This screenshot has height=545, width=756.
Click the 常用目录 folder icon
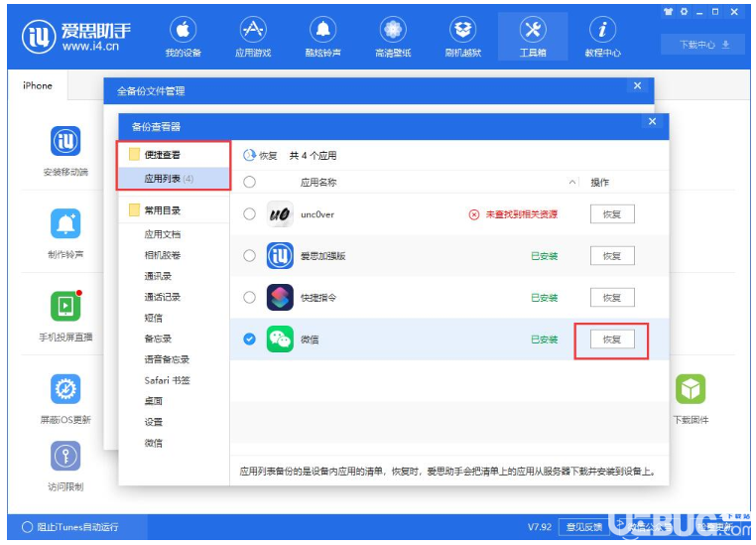pyautogui.click(x=135, y=210)
